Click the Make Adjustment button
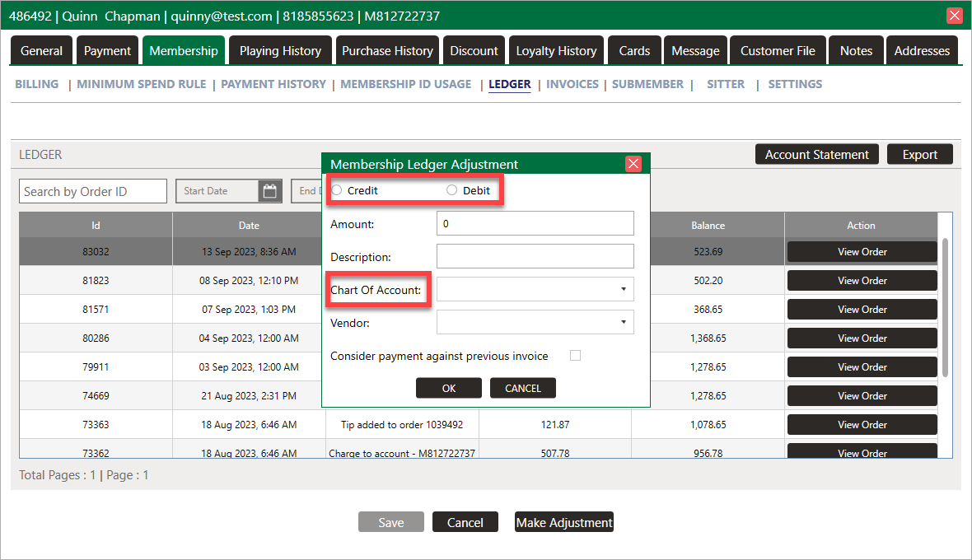Image resolution: width=972 pixels, height=560 pixels. (564, 522)
